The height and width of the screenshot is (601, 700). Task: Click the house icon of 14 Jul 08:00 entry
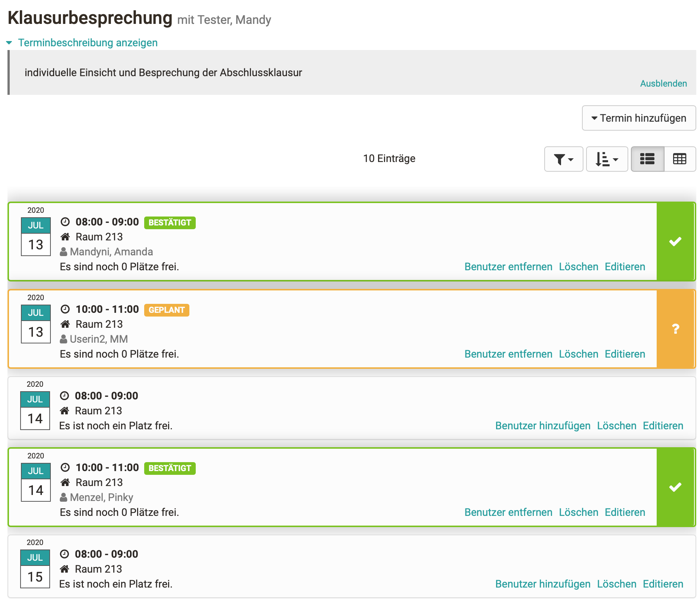click(64, 411)
